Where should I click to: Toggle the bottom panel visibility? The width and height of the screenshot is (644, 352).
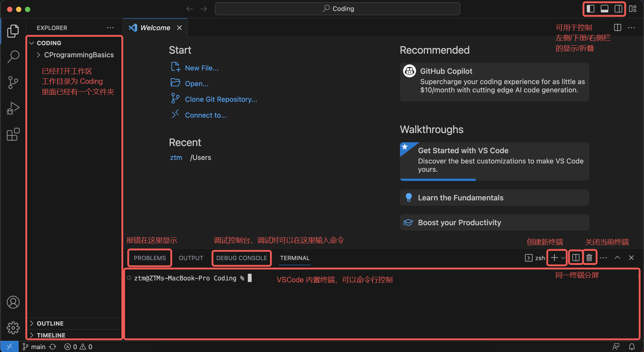[604, 9]
